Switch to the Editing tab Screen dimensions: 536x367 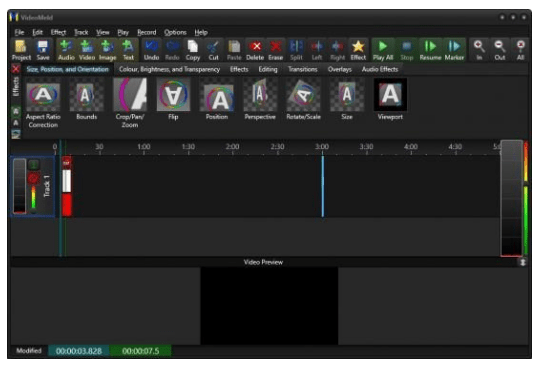268,69
